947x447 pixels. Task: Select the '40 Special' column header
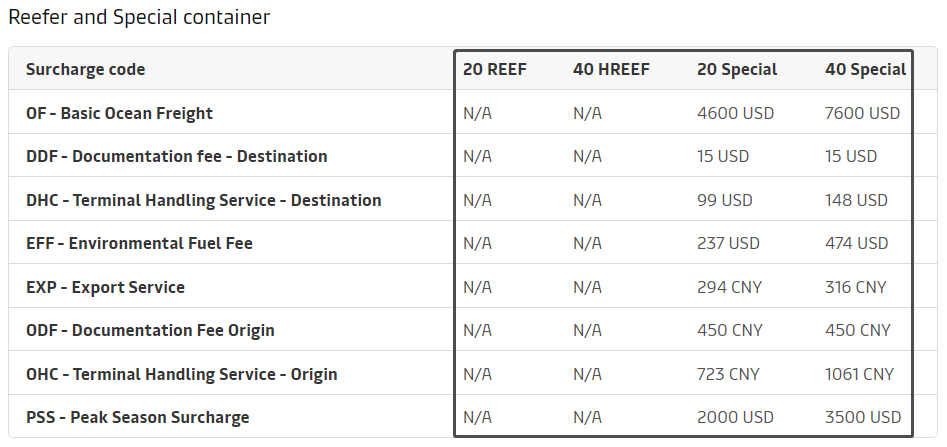coord(865,70)
